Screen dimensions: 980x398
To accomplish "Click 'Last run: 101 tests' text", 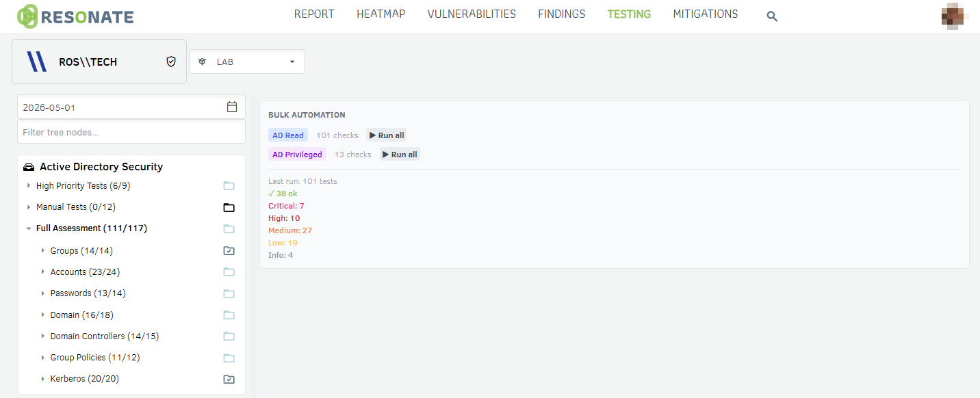I will point(302,181).
